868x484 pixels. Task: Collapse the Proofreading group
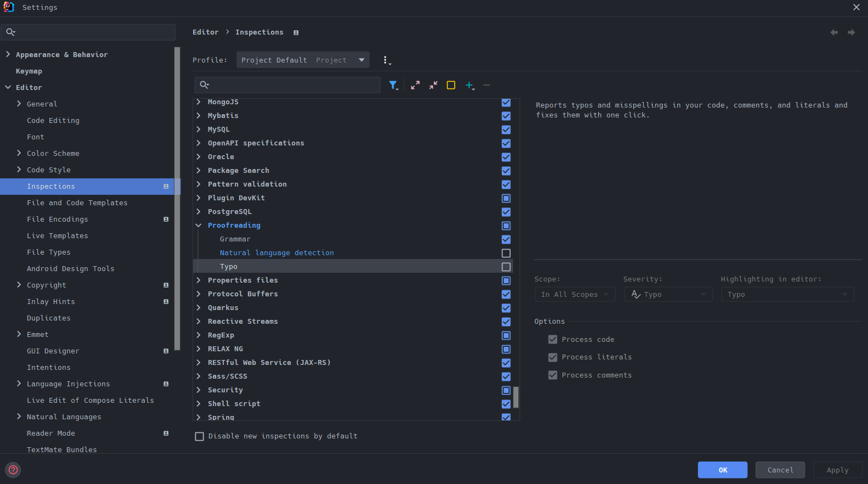coord(199,226)
